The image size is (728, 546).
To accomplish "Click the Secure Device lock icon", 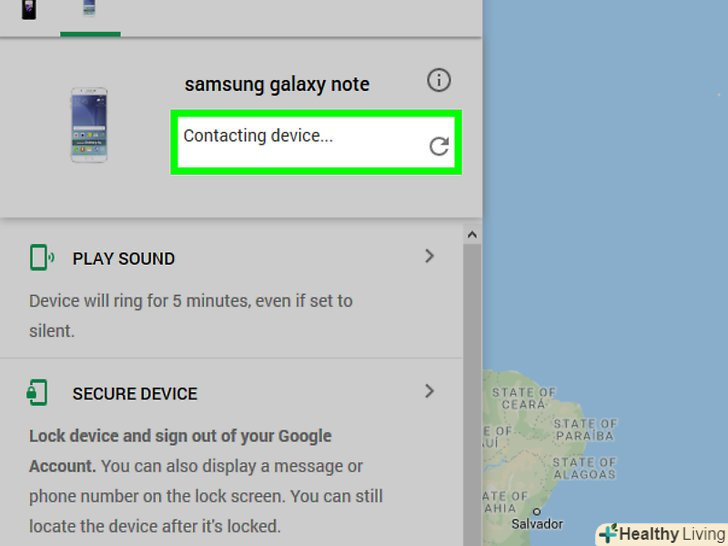I will pos(37,393).
